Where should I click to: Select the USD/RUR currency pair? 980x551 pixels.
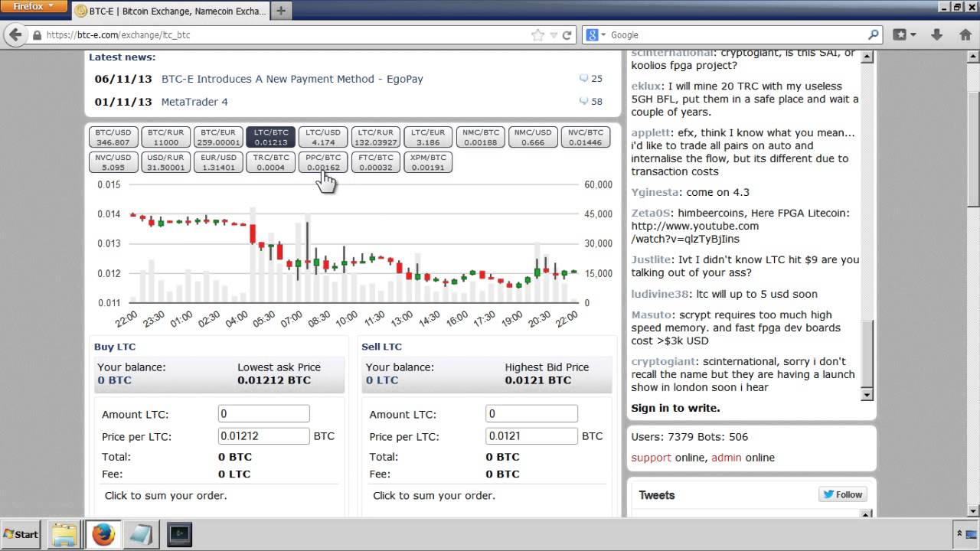pyautogui.click(x=165, y=162)
